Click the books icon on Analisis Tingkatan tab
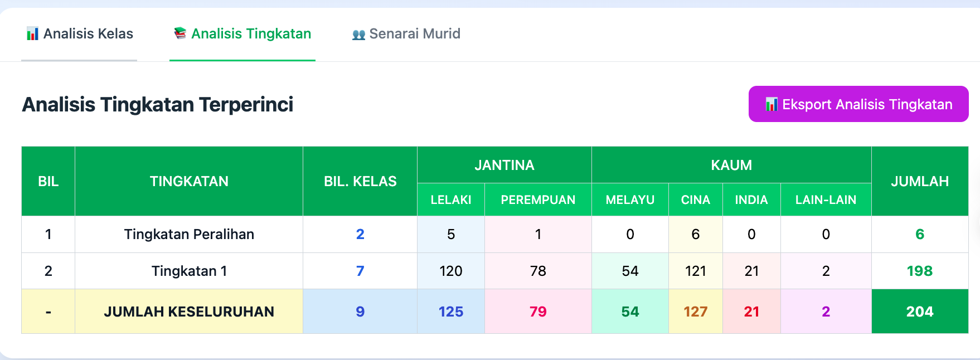Screen dimensions: 980x360 coord(180,34)
